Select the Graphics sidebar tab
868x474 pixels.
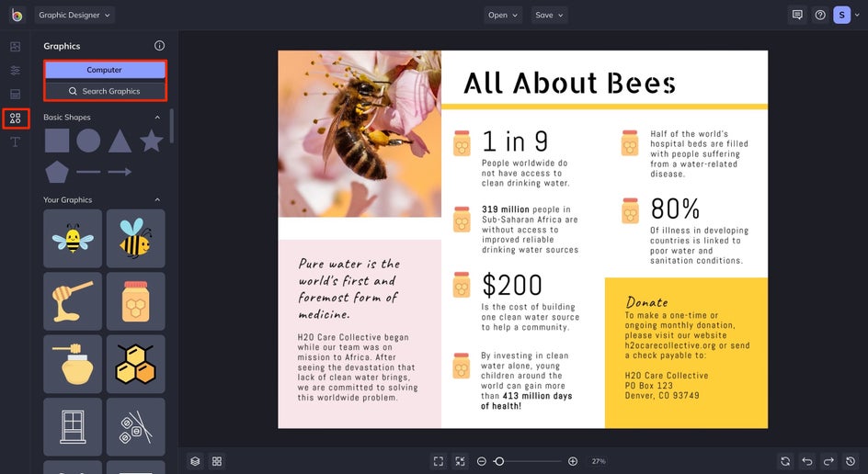click(x=16, y=118)
